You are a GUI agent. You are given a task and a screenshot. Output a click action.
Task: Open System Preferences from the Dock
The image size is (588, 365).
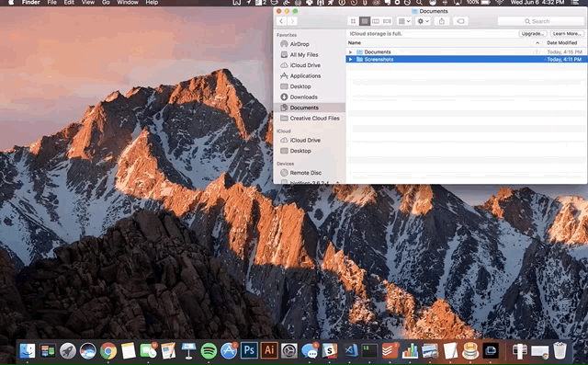pyautogui.click(x=289, y=351)
